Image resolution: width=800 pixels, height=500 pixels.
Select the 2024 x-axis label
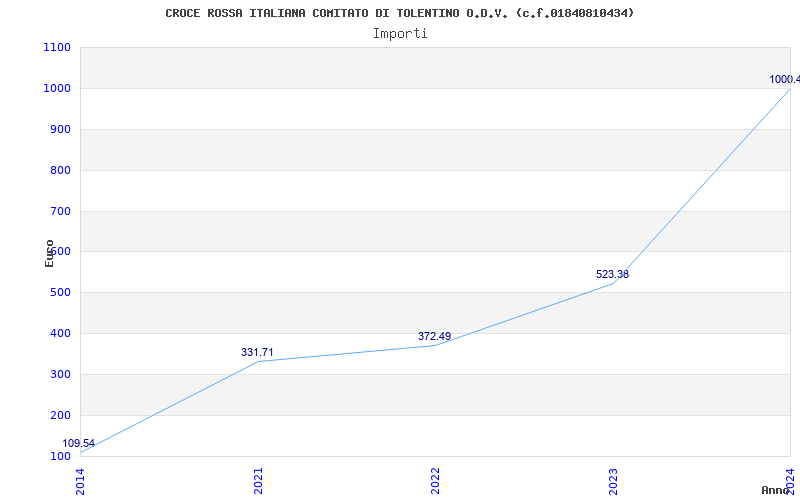[x=790, y=481]
